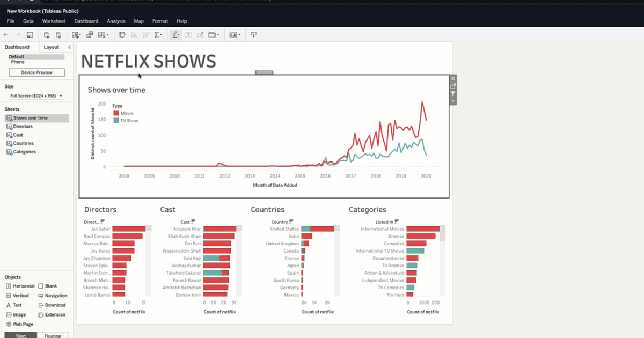
Task: Open More Options arrow on selected chart
Action: pos(453,101)
